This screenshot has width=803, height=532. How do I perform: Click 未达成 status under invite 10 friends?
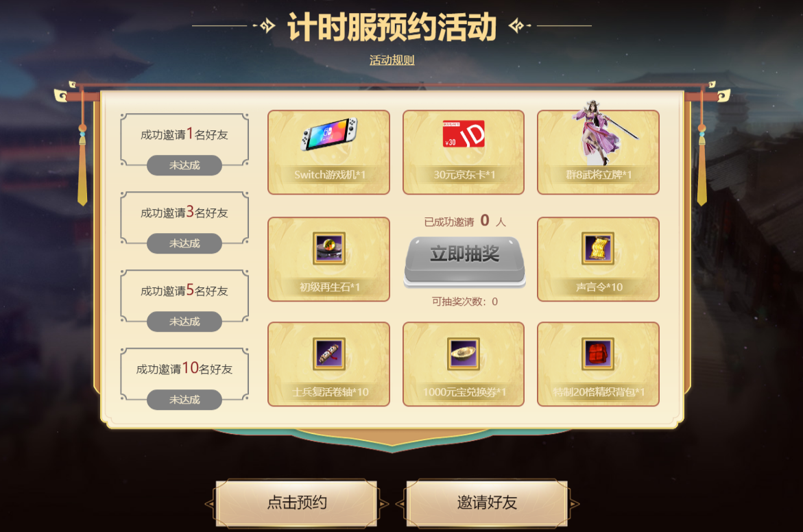[x=184, y=400]
